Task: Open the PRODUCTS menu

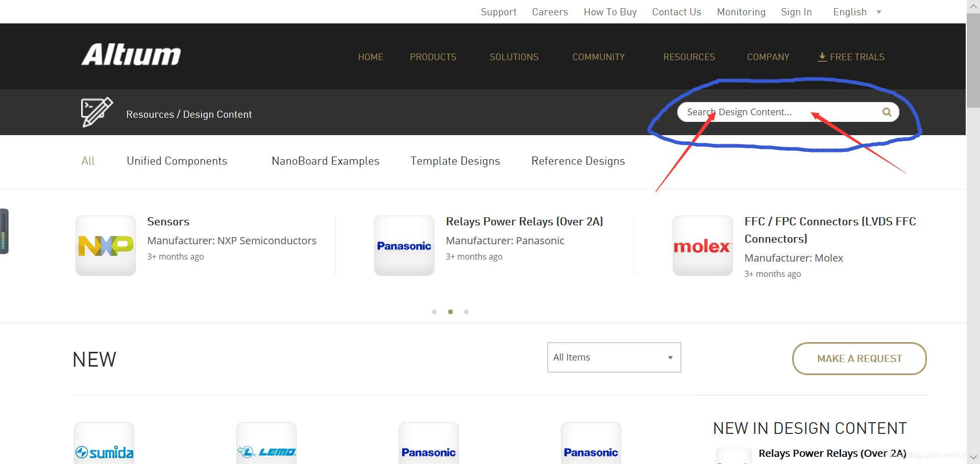Action: tap(433, 57)
